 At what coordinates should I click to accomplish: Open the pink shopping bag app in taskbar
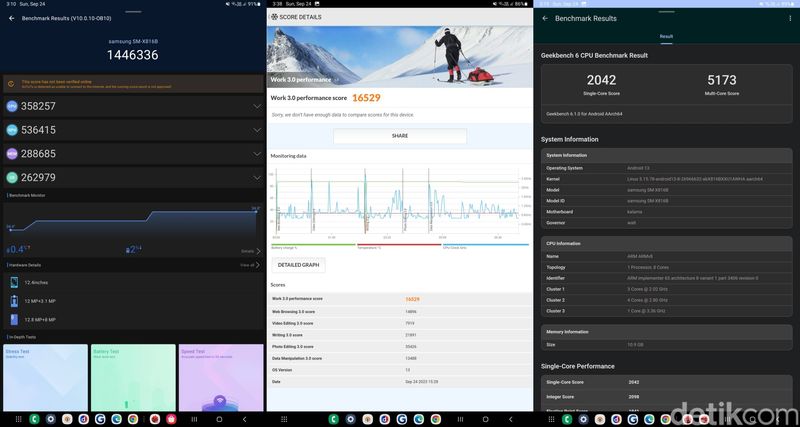click(x=170, y=419)
